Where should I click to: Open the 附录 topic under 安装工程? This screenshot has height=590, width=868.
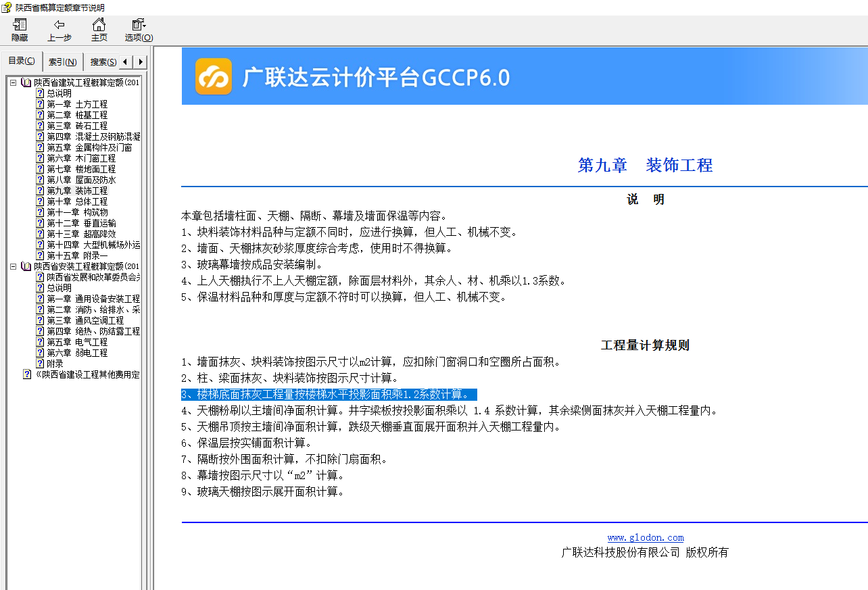click(55, 364)
